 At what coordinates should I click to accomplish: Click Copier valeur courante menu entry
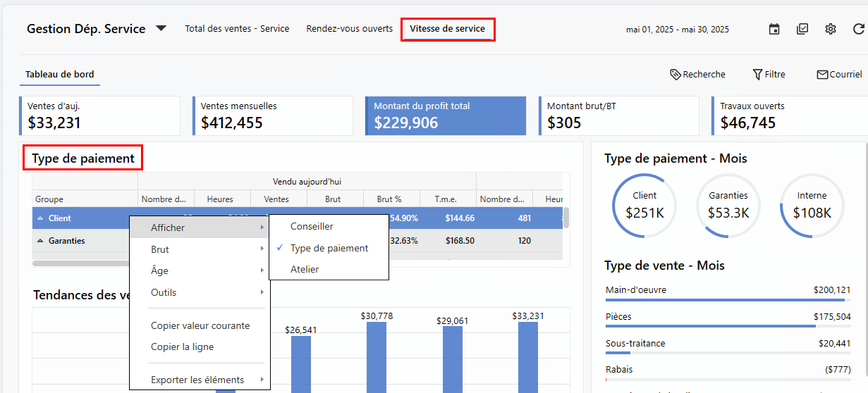(x=200, y=325)
